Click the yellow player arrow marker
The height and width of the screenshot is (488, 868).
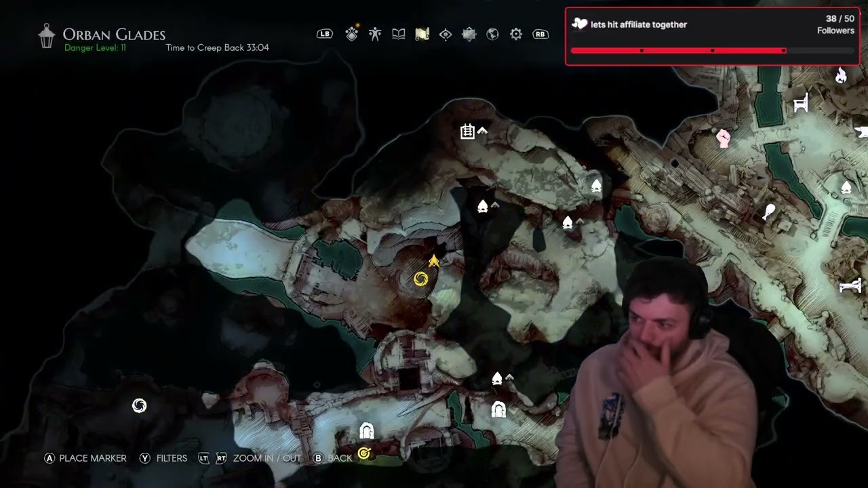[433, 261]
